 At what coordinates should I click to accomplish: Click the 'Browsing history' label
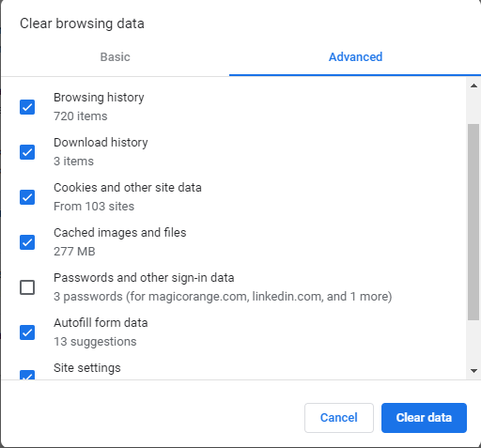[99, 98]
